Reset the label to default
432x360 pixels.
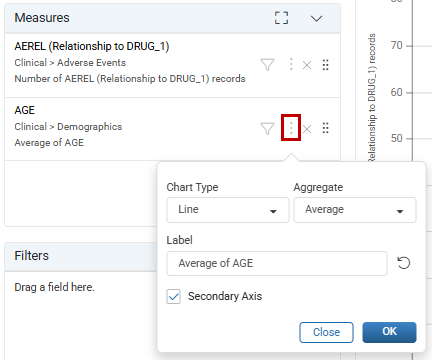[404, 263]
